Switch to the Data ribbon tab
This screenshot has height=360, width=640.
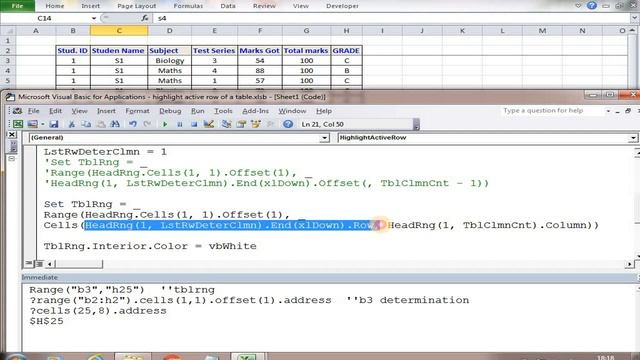[x=228, y=6]
